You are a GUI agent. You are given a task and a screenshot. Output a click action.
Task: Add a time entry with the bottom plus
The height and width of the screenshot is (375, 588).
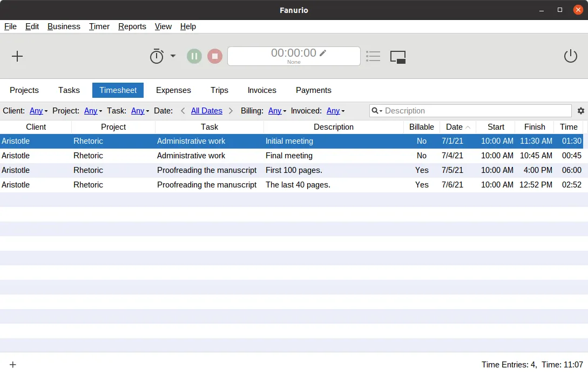click(13, 365)
